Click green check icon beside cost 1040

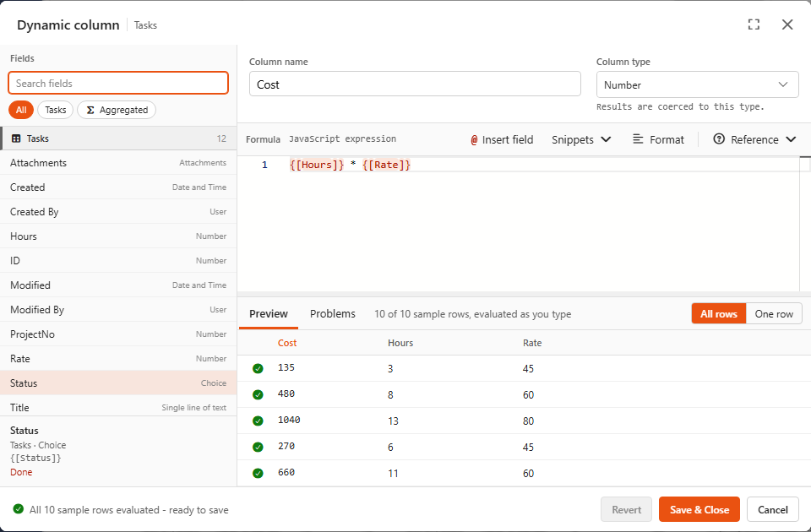258,421
